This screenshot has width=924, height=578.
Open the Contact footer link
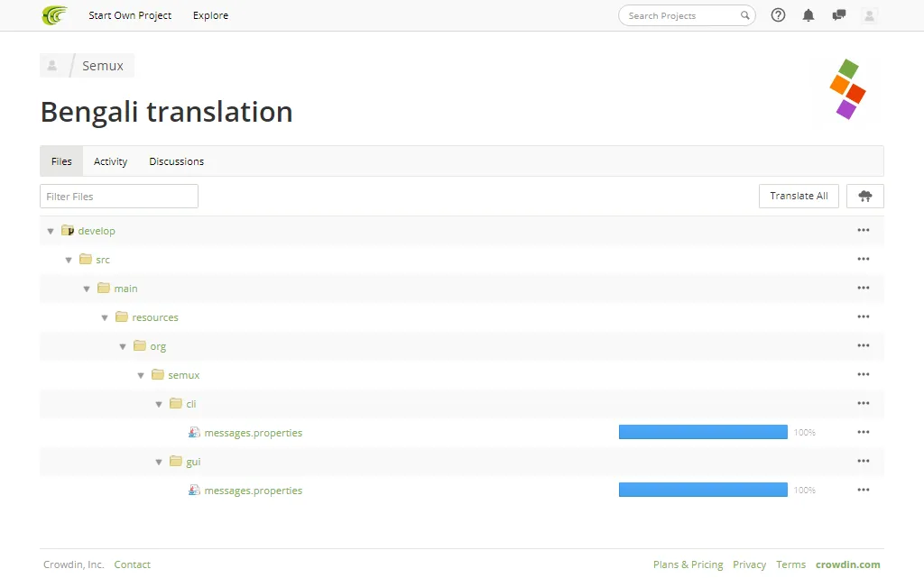point(132,564)
